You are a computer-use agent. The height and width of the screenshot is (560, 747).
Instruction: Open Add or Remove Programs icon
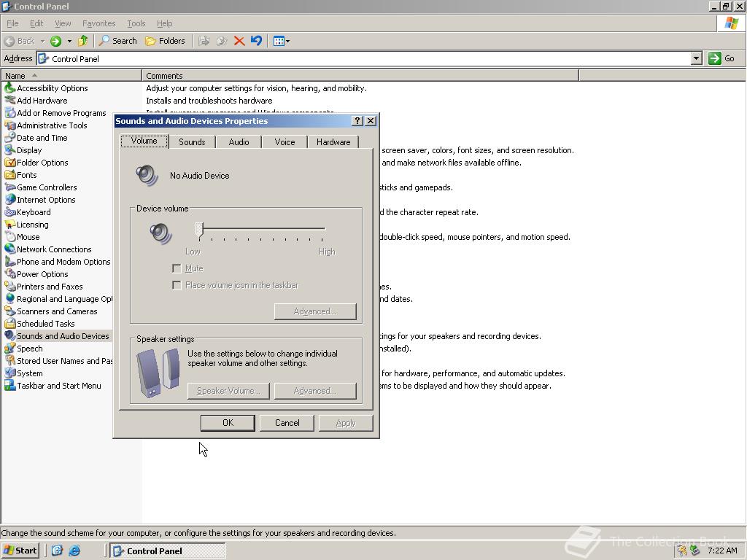[9, 113]
